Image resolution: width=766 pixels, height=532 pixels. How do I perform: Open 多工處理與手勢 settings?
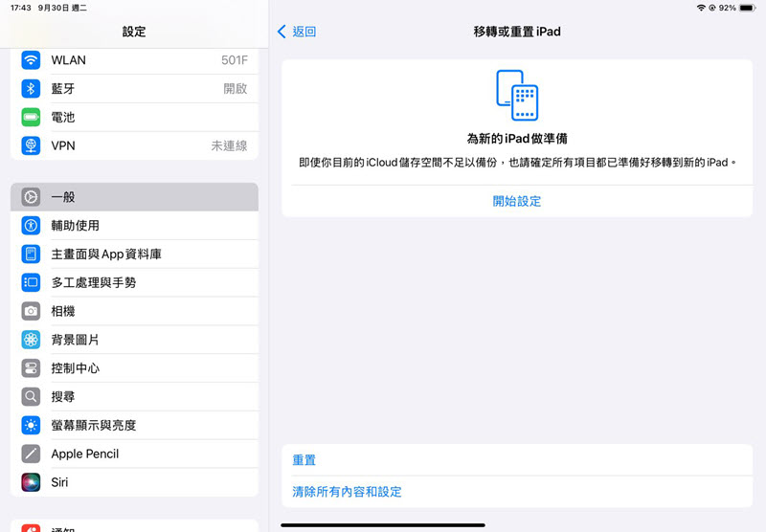point(134,282)
